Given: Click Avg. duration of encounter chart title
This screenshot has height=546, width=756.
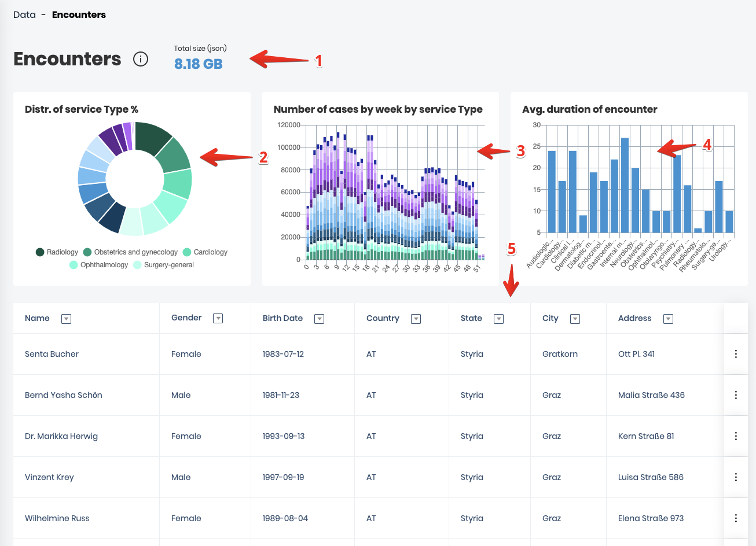Looking at the screenshot, I should (589, 109).
